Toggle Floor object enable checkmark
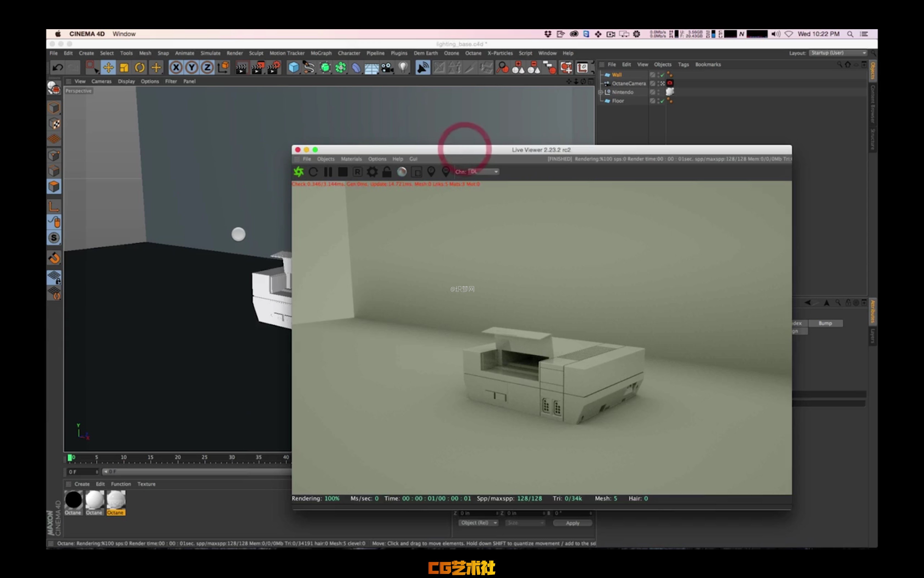 (x=662, y=101)
